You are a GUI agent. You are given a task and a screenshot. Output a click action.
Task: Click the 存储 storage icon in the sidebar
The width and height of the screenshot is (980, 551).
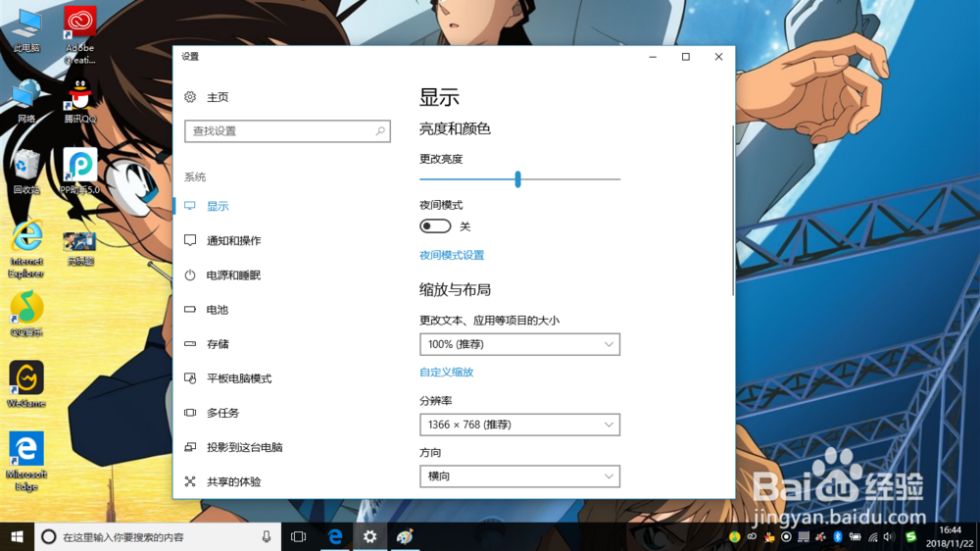(190, 343)
